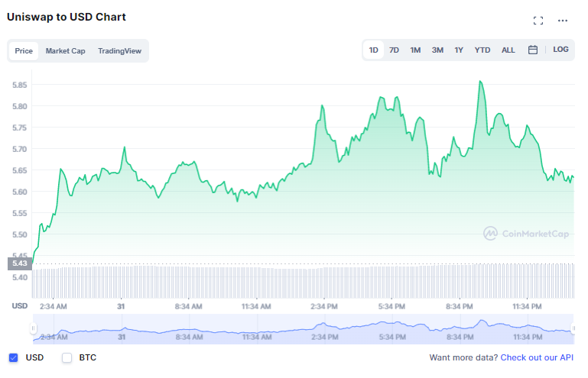
Task: Click the 11:34 PM x-axis label
Action: coord(528,306)
